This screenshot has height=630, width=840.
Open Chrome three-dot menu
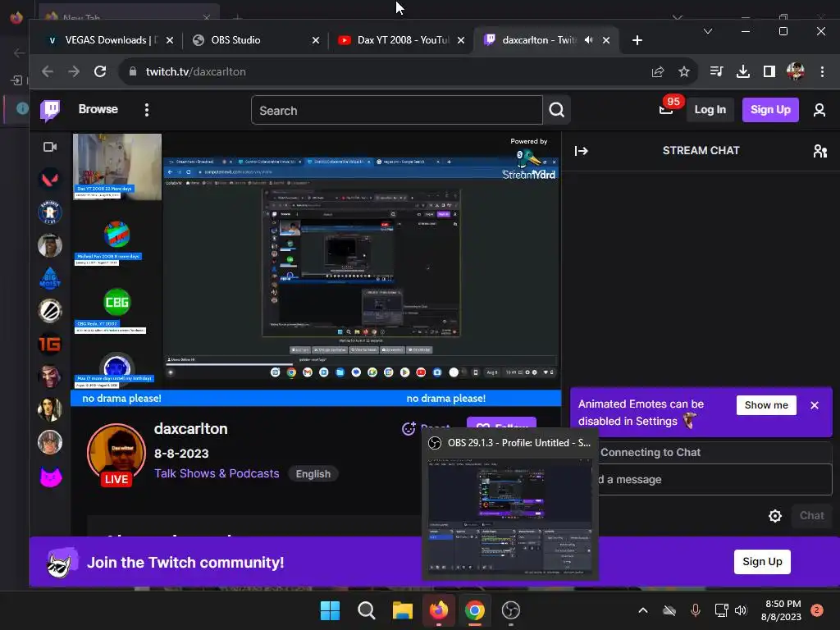click(822, 71)
